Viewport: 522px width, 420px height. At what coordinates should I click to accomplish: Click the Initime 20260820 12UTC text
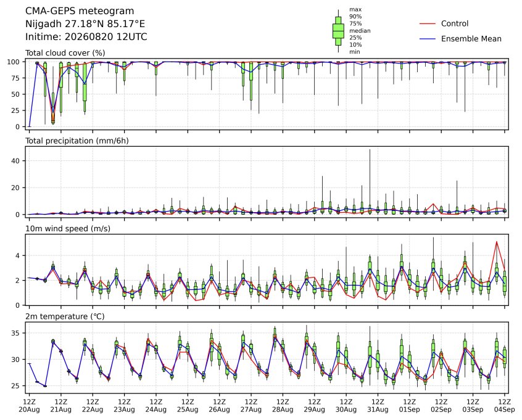(x=86, y=36)
